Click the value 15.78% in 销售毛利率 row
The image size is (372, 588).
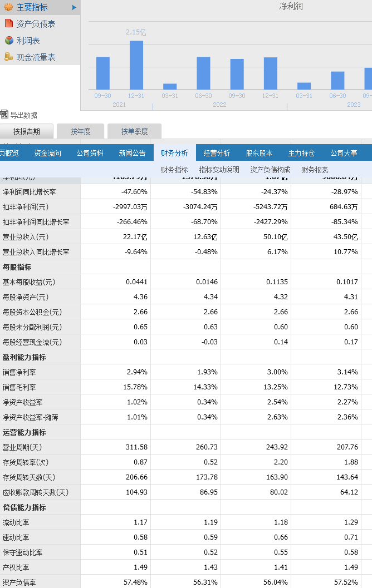135,387
